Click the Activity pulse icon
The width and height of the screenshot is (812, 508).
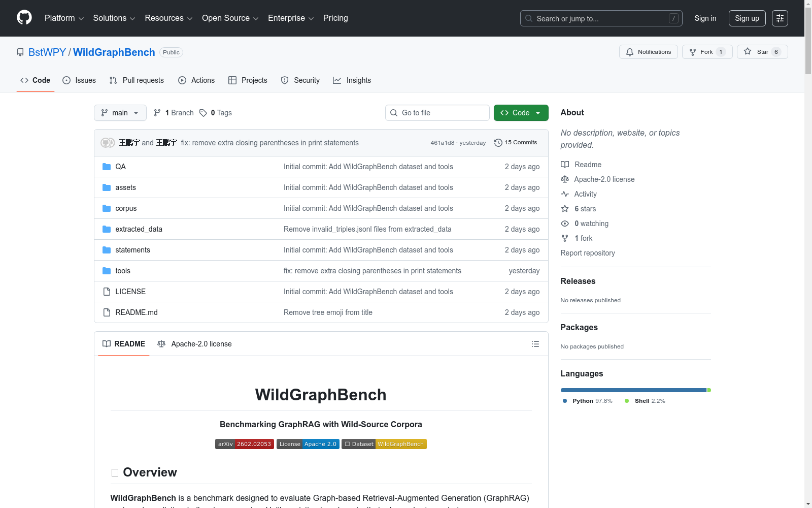click(x=565, y=194)
